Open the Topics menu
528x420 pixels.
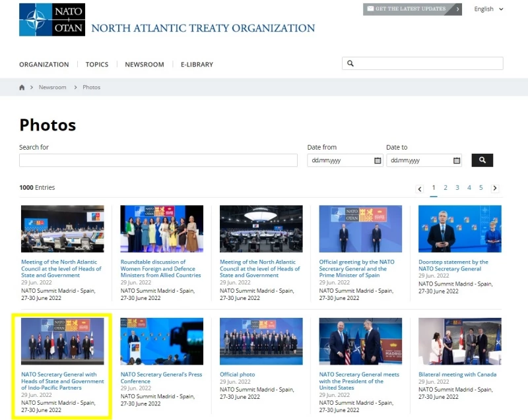(x=97, y=64)
